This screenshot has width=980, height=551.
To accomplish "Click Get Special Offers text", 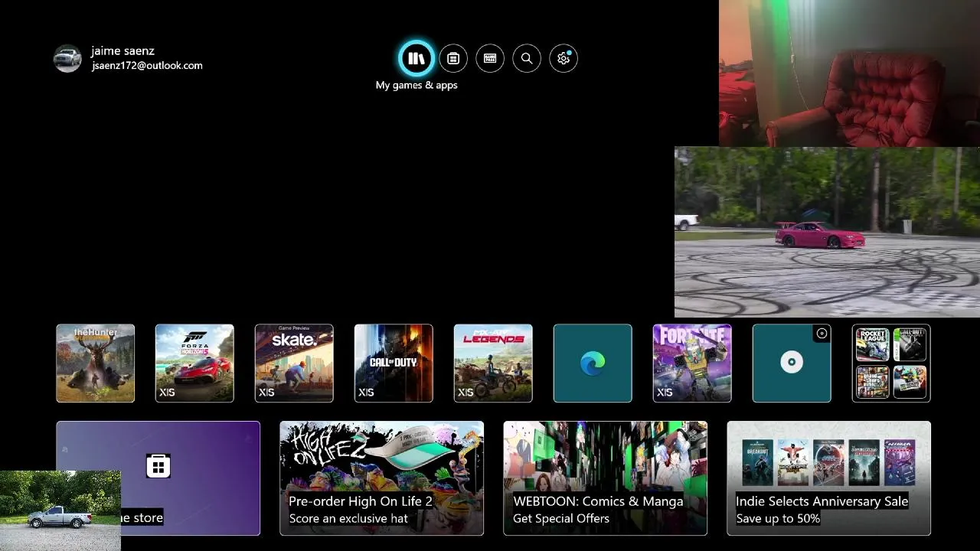I will click(561, 519).
